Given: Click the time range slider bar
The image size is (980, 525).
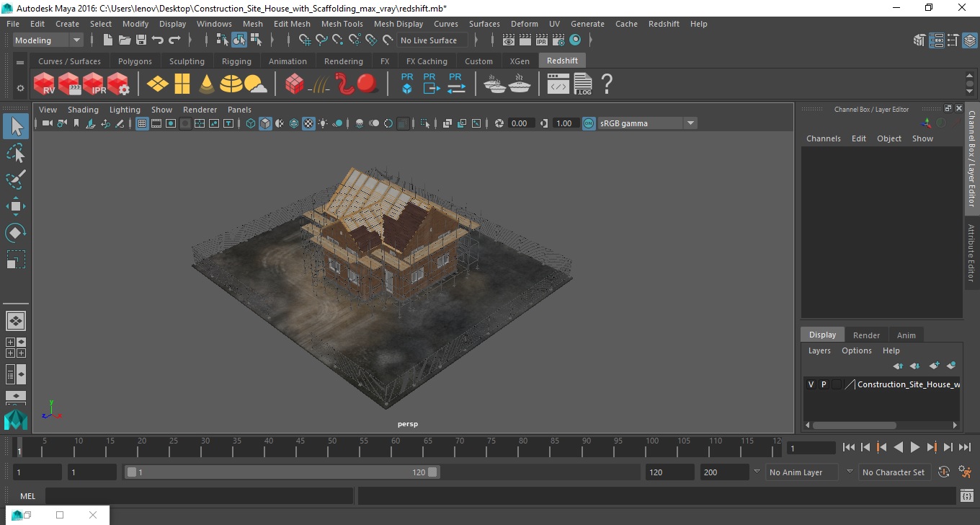Looking at the screenshot, I should click(x=282, y=472).
